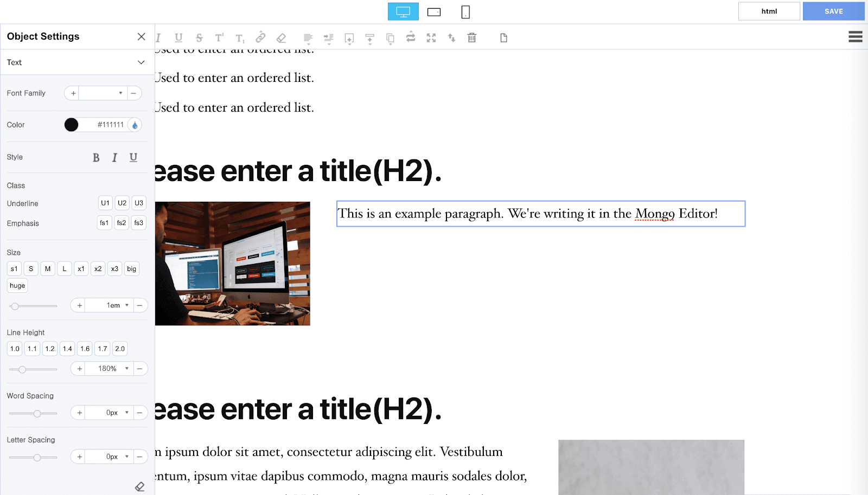The width and height of the screenshot is (868, 495).
Task: Click the insert row above icon
Action: coord(370,38)
